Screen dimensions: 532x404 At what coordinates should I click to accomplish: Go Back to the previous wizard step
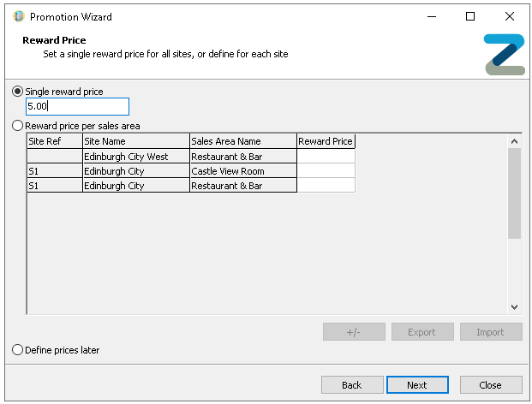(352, 385)
